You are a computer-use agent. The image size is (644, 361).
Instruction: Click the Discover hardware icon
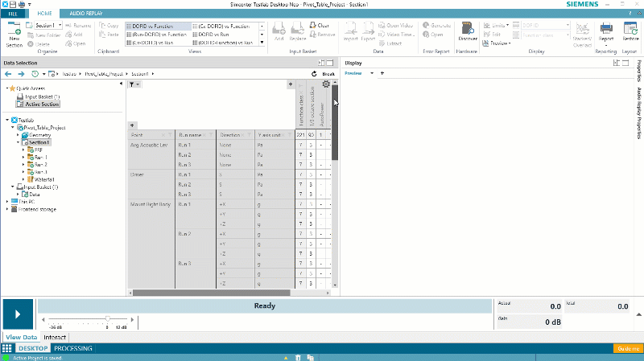point(467,31)
